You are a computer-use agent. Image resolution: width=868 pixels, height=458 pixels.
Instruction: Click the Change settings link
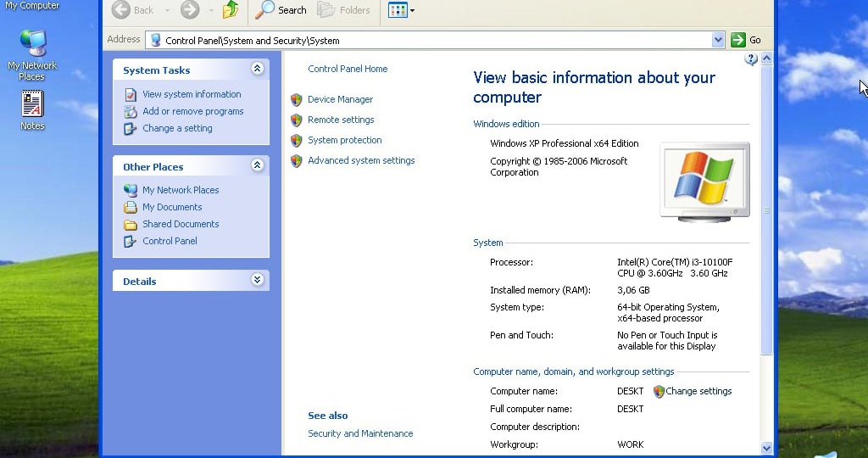coord(698,391)
